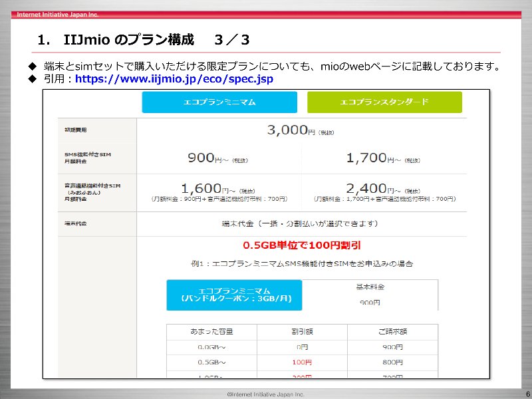The width and height of the screenshot is (532, 399).
Task: Click the 0.5GB〜 table cell
Action: click(x=211, y=362)
